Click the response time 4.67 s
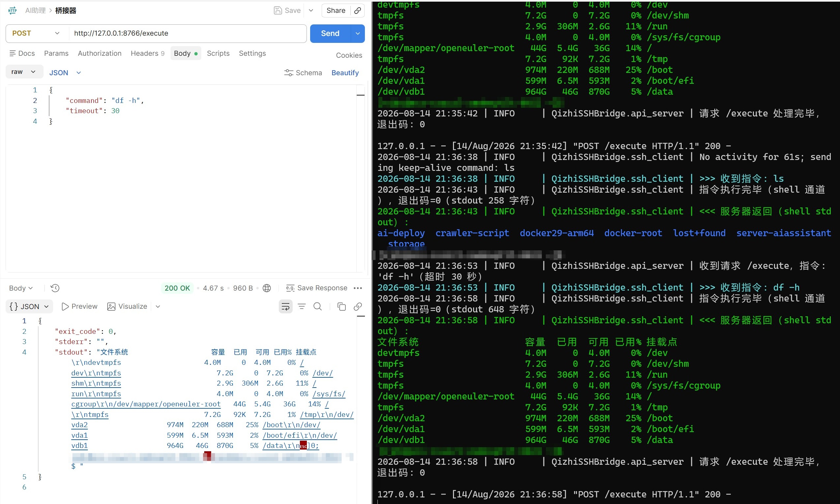The image size is (840, 504). pyautogui.click(x=213, y=288)
